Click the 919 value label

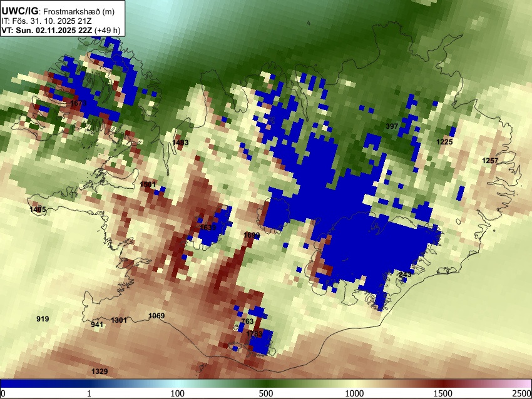(43, 319)
